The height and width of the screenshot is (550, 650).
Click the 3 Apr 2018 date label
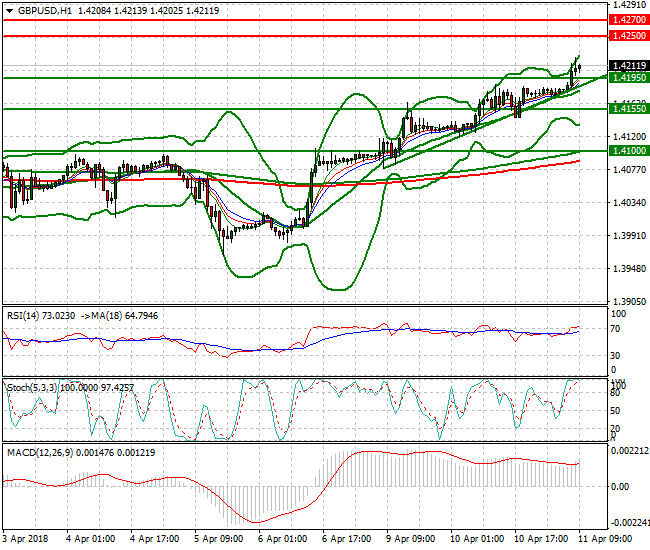25,539
